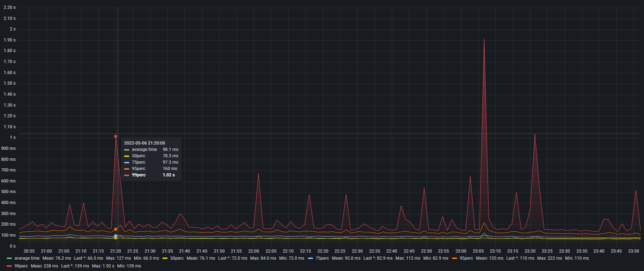Click legend stat Last *: 82.9 ms

coord(378,258)
